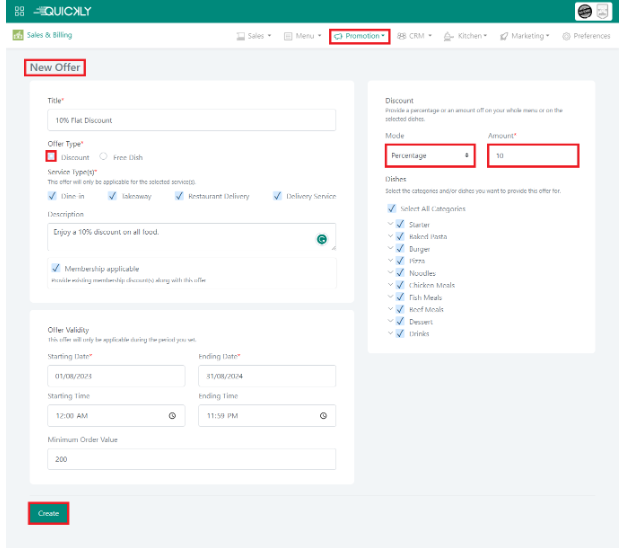Open the Promotion menu
Viewport: 621px width, 548px height.
pos(359,36)
